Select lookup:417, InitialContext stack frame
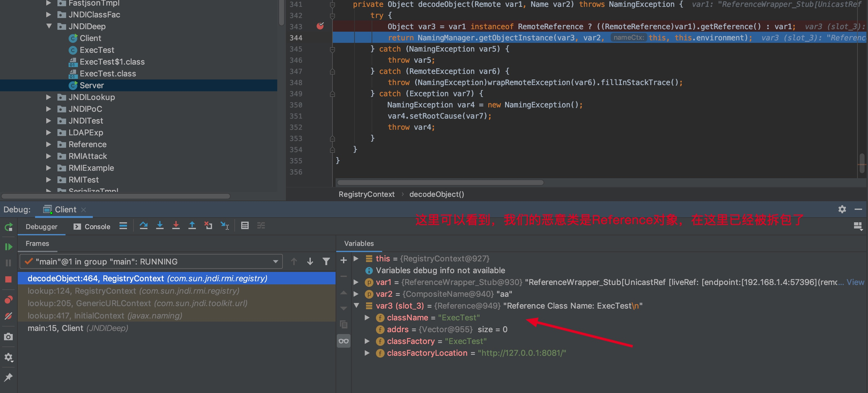This screenshot has height=393, width=868. 104,315
